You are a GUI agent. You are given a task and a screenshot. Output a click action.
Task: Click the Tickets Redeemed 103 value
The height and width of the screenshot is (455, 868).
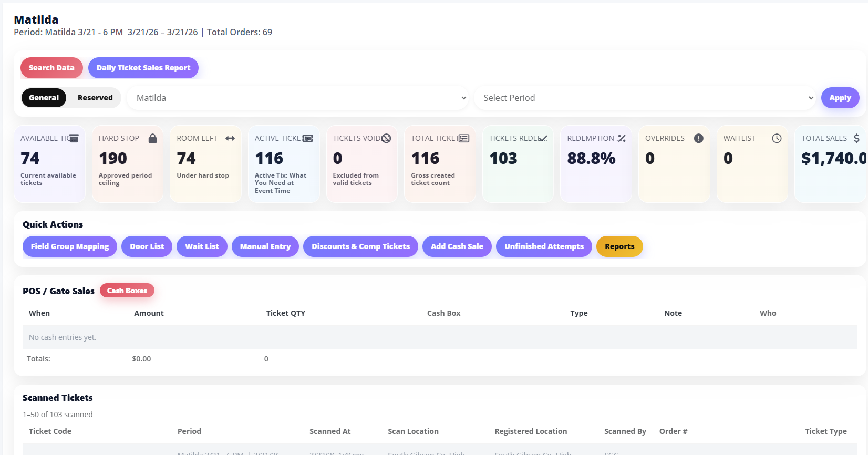(503, 158)
